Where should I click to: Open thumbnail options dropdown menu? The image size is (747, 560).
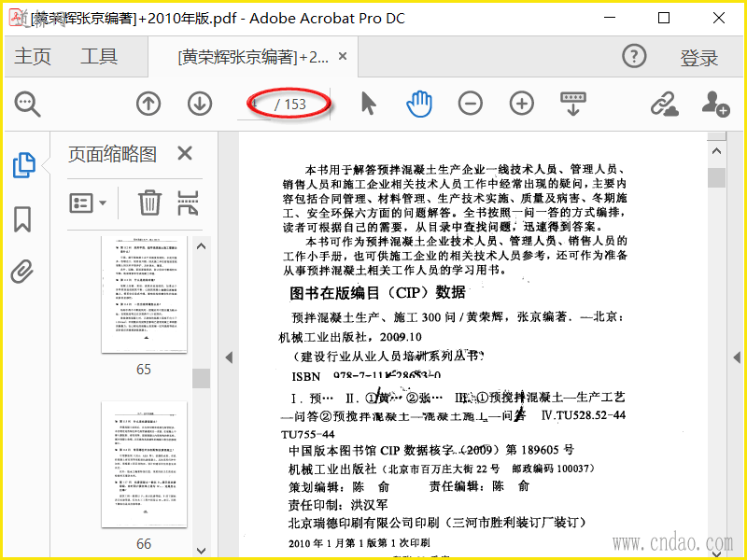(x=88, y=203)
